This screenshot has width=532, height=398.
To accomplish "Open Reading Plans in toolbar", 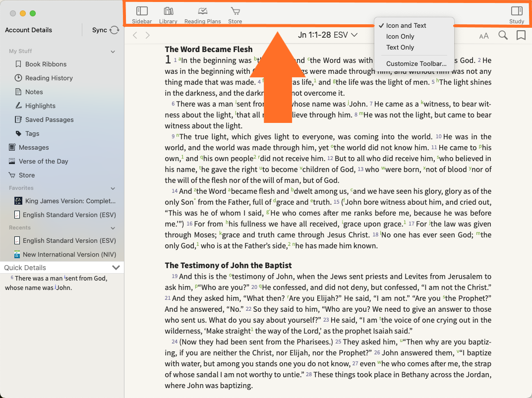I will point(203,11).
